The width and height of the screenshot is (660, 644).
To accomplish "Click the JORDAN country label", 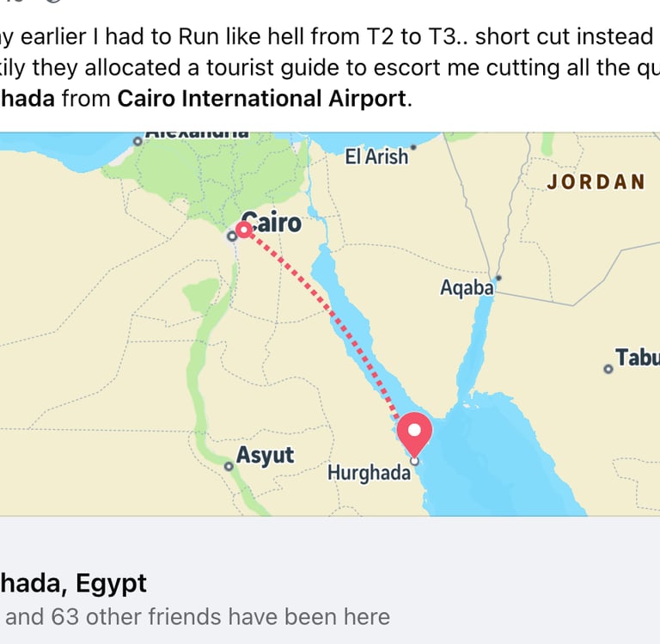I will (596, 181).
